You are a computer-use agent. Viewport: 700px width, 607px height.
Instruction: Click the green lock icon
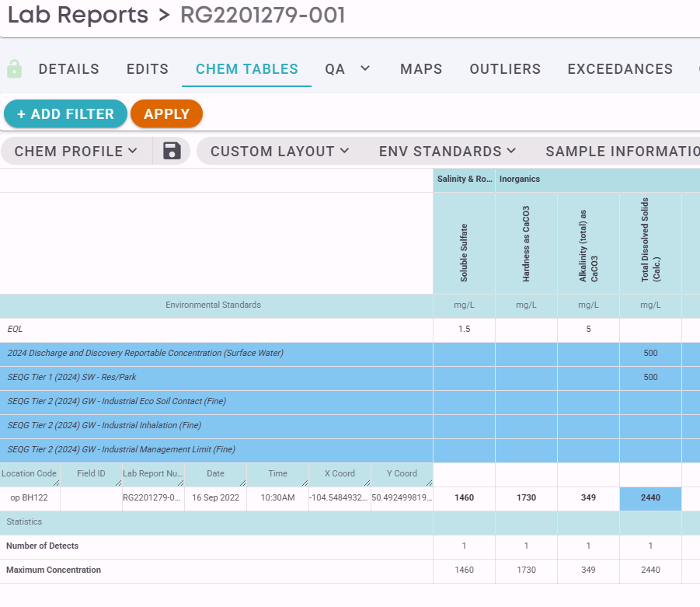(x=14, y=69)
